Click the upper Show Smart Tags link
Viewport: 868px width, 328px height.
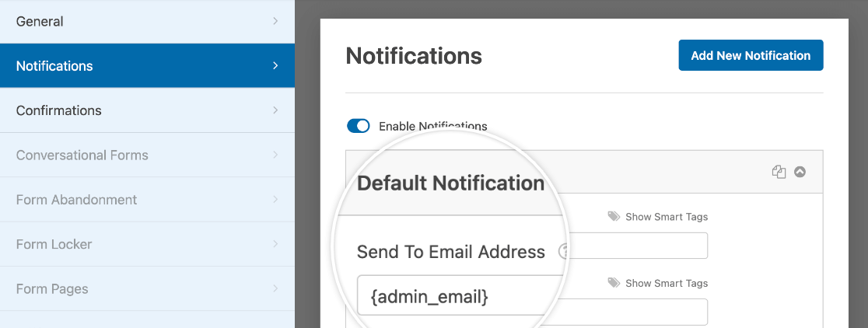point(658,217)
